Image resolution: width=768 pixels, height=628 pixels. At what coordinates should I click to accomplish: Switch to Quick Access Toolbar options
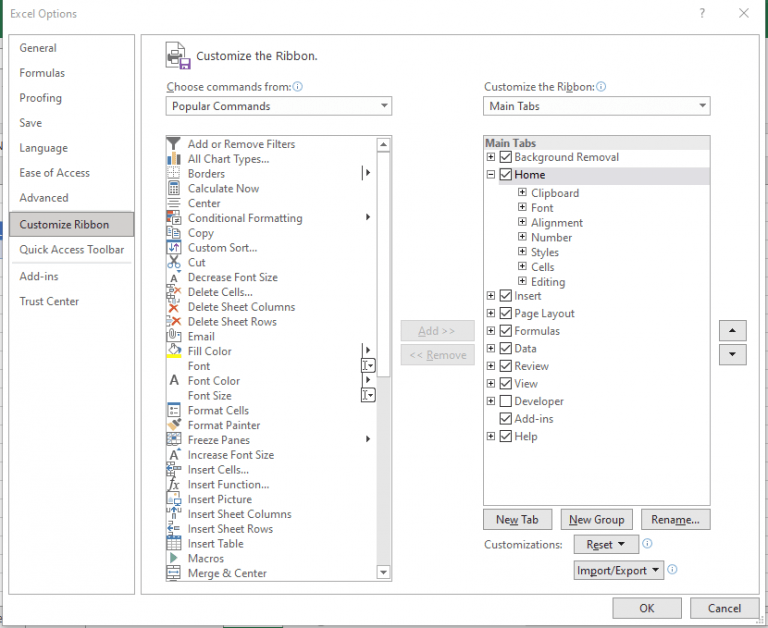pos(72,250)
